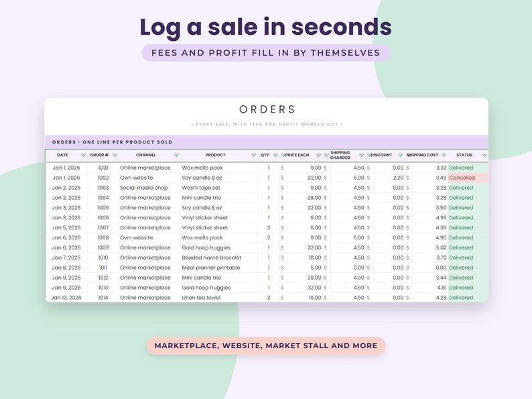Click the 'Jan 13, 2026' date cell
The width and height of the screenshot is (532, 399).
point(66,298)
